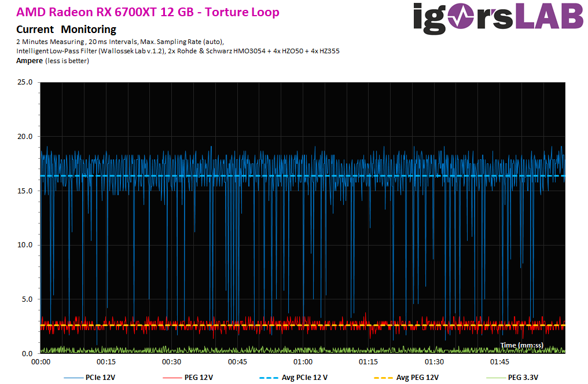Viewport: 588px width, 384px height.
Task: Click the 01:30 time axis label
Action: click(434, 362)
